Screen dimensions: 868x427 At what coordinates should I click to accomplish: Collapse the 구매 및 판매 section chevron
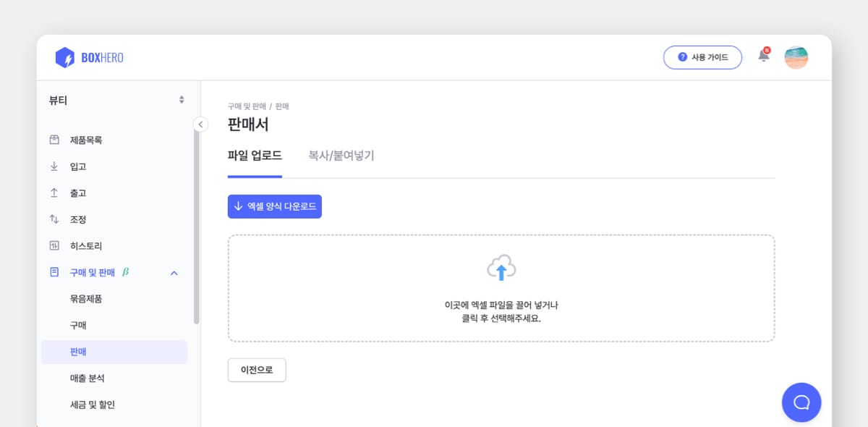click(172, 272)
